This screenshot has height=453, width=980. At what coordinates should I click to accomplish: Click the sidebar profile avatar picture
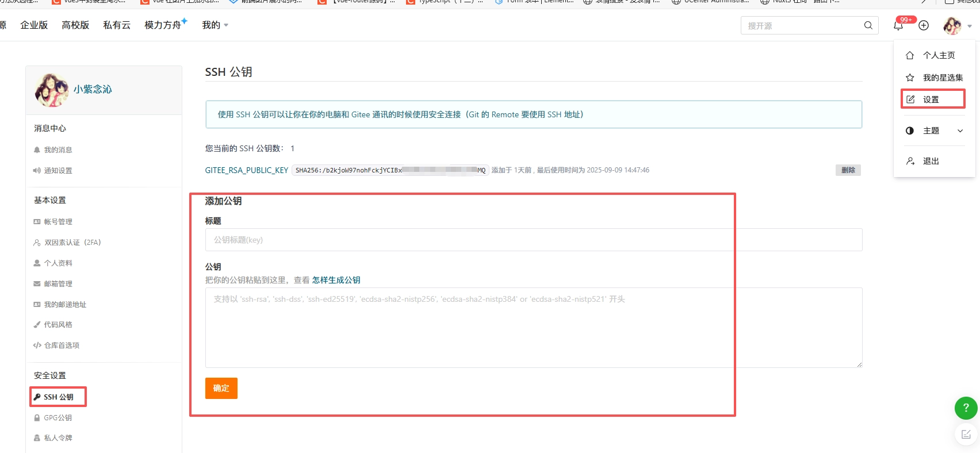click(x=52, y=90)
